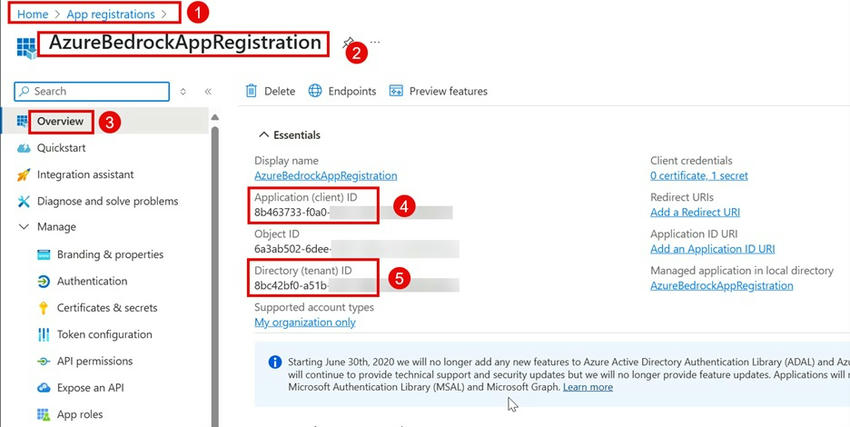Click the search magnifier icon in sidebar
Viewport: 850px width, 427px height.
[x=24, y=91]
